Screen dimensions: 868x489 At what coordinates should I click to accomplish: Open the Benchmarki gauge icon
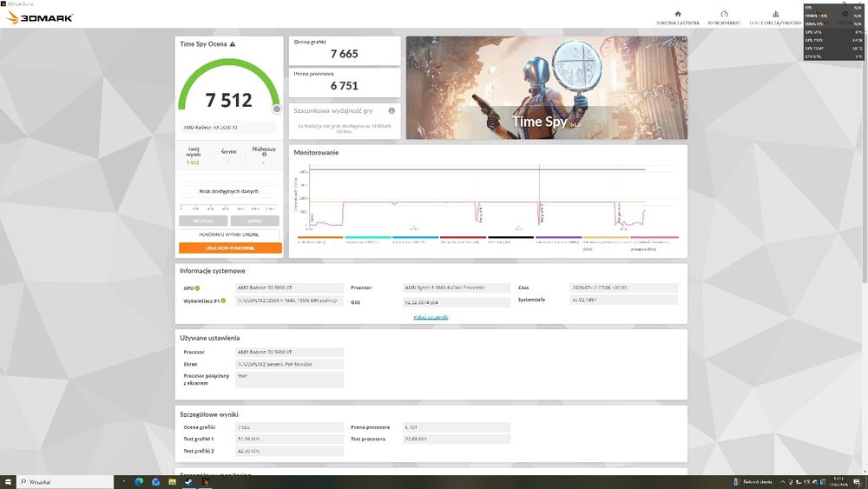coord(724,14)
